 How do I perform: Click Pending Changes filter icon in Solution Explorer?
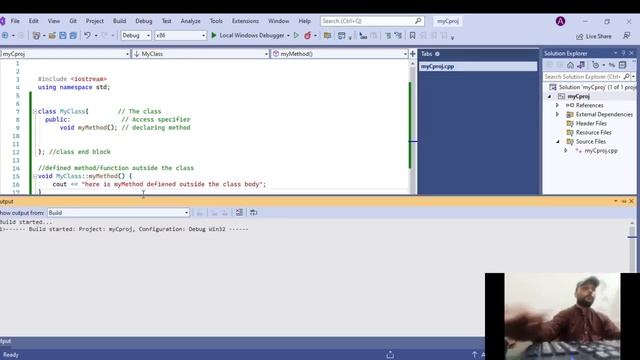click(596, 65)
